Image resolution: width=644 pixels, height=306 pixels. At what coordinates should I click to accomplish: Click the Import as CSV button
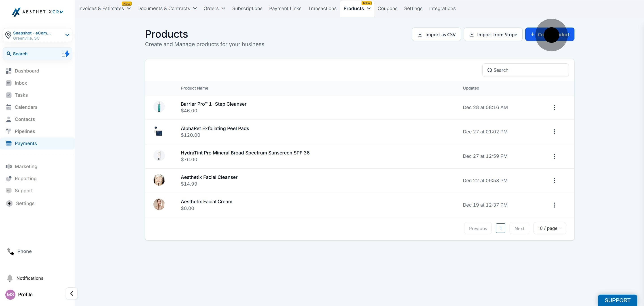pos(436,34)
